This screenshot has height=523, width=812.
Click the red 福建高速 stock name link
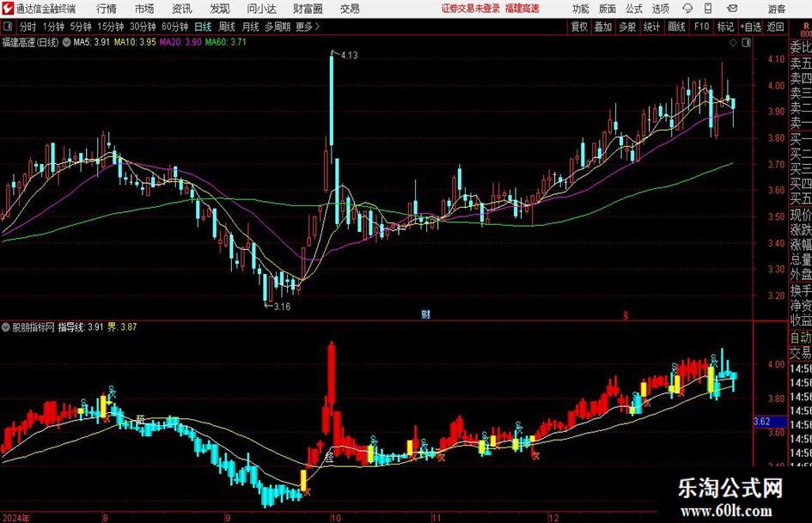pyautogui.click(x=522, y=9)
